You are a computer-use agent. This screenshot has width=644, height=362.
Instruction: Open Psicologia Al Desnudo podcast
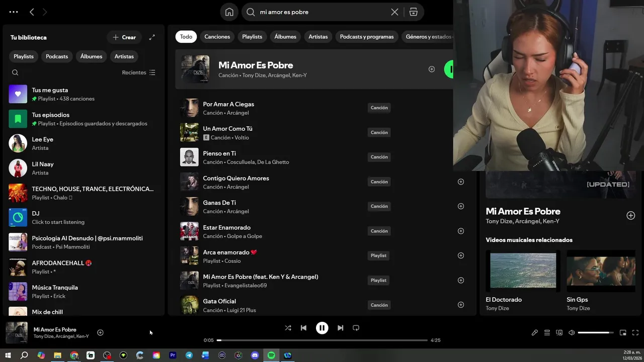[84, 242]
